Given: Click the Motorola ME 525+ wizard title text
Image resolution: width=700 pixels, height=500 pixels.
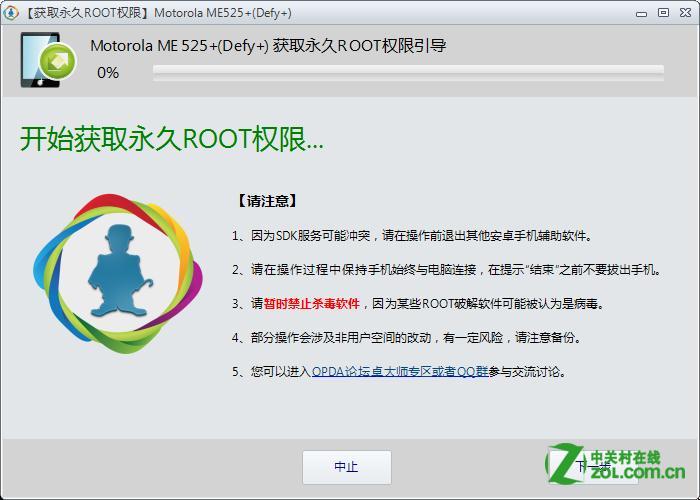Looking at the screenshot, I should coord(268,46).
